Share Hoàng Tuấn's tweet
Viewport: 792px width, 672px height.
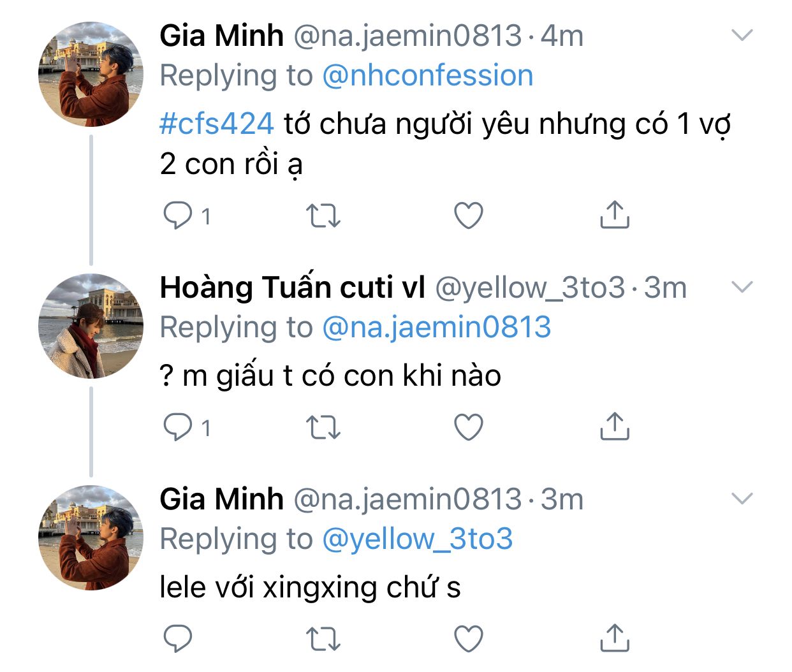[615, 427]
